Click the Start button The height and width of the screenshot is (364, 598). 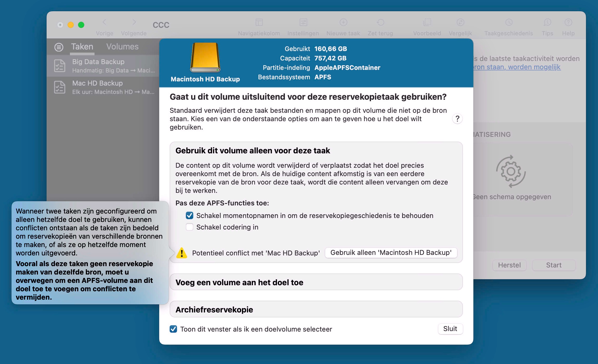pyautogui.click(x=554, y=265)
